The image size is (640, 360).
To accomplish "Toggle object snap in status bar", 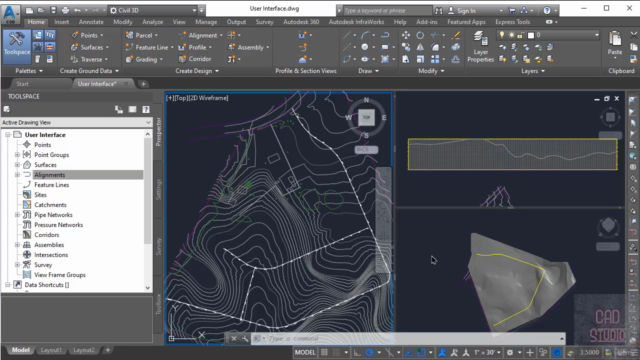I will tap(421, 352).
